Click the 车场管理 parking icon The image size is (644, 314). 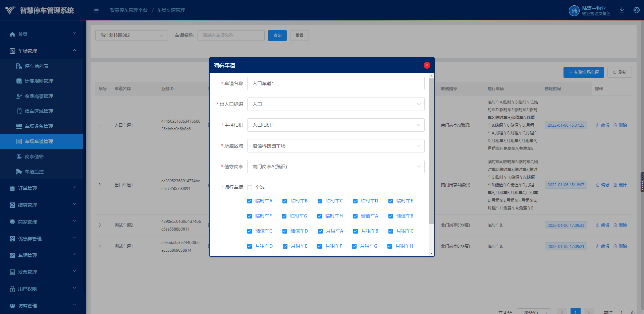(x=12, y=51)
